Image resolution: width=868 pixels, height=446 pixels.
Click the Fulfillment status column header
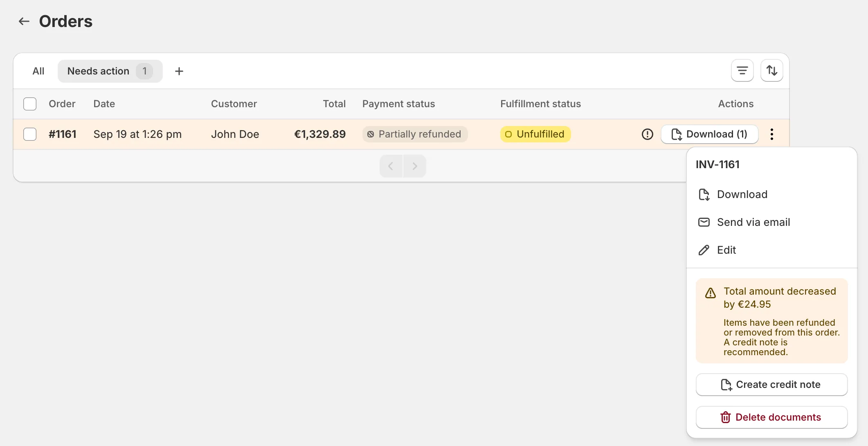pyautogui.click(x=540, y=104)
